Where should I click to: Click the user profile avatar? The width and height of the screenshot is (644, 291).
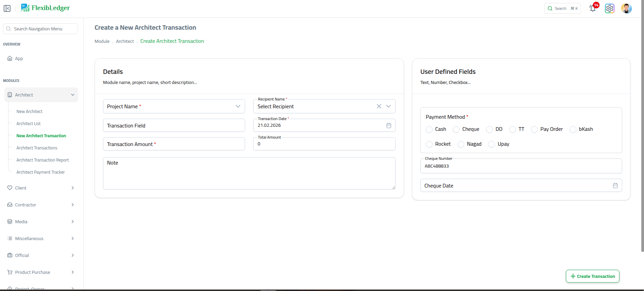tap(626, 8)
